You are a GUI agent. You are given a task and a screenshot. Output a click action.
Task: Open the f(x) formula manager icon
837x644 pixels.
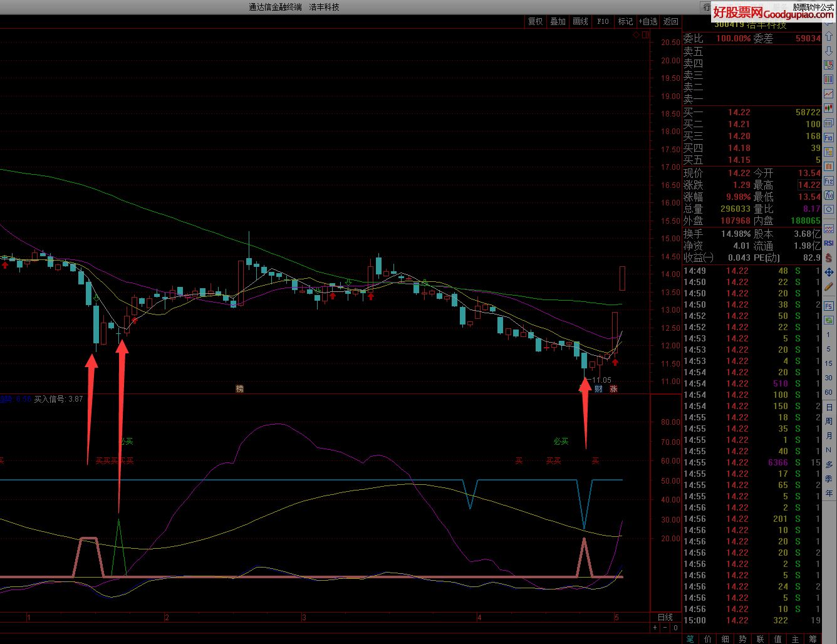(829, 195)
